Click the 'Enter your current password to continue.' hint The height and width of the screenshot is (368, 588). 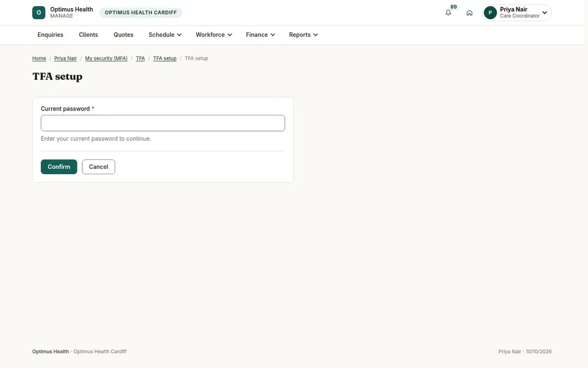pos(96,139)
